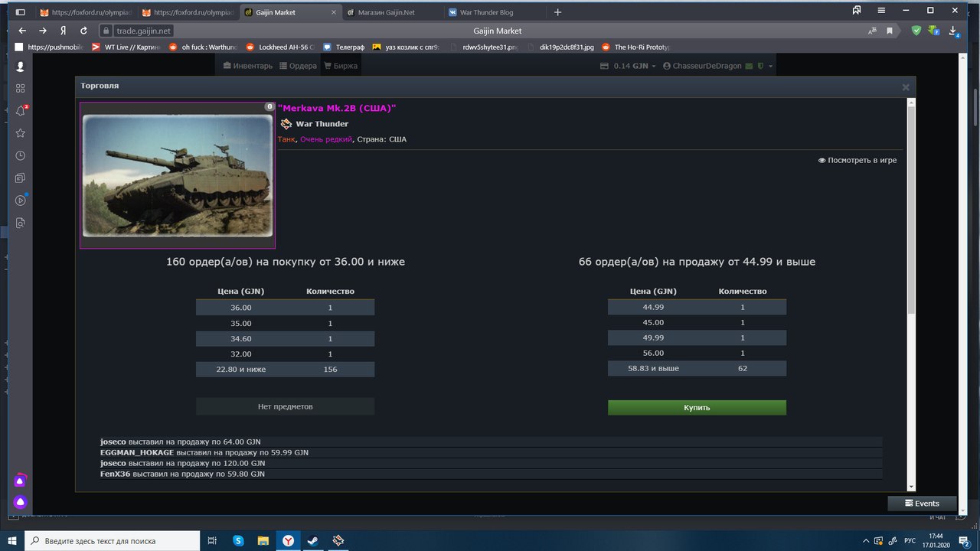Open Steam from the taskbar
980x551 pixels.
[313, 540]
